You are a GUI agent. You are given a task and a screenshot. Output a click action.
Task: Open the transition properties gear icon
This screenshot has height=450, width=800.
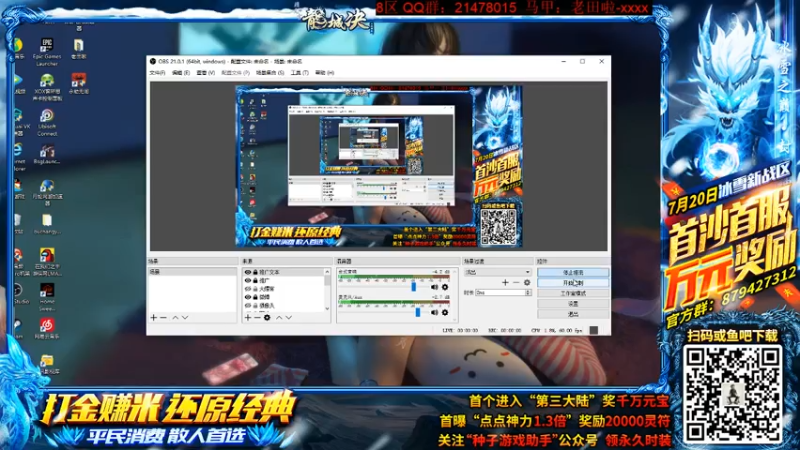click(x=527, y=282)
